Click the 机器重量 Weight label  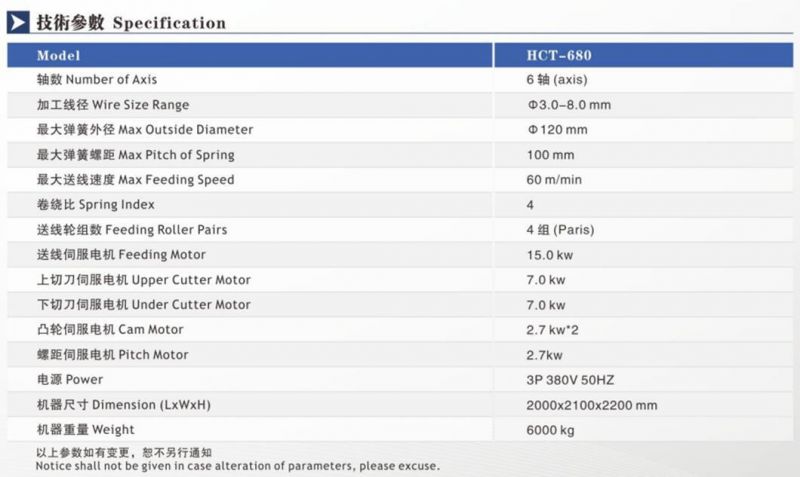point(86,430)
